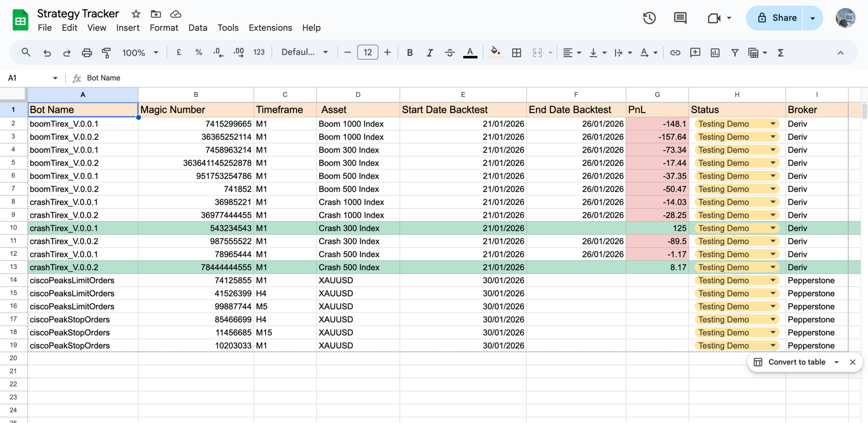Open the font family dropdown
Viewport: 868px width, 423px height.
tap(304, 52)
